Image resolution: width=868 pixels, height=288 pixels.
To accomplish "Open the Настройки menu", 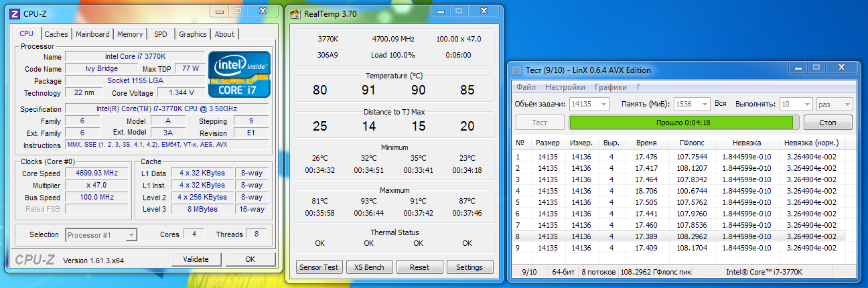I will click(565, 87).
